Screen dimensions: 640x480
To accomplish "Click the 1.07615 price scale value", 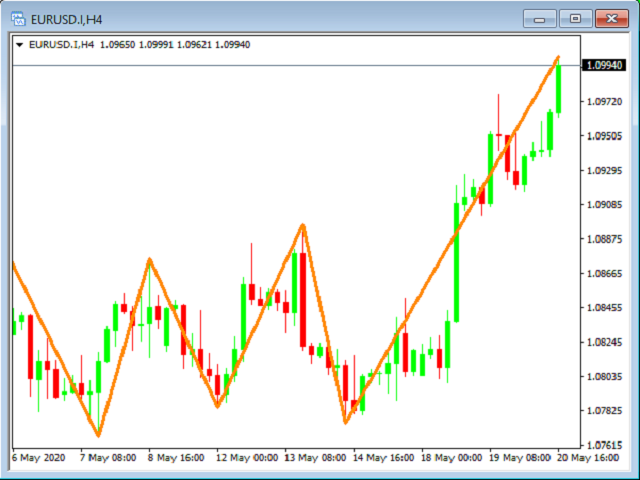I will coord(604,444).
